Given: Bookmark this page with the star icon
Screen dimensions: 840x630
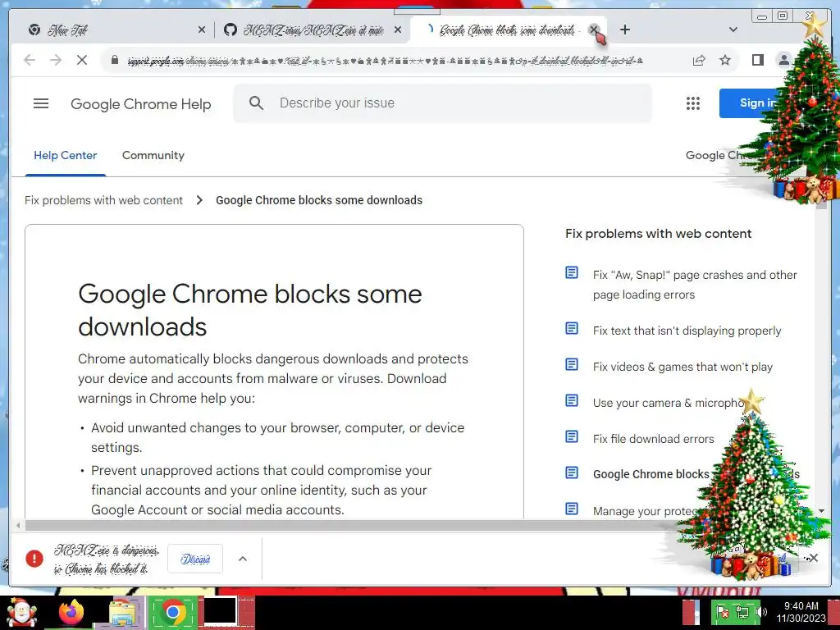Looking at the screenshot, I should coord(725,60).
